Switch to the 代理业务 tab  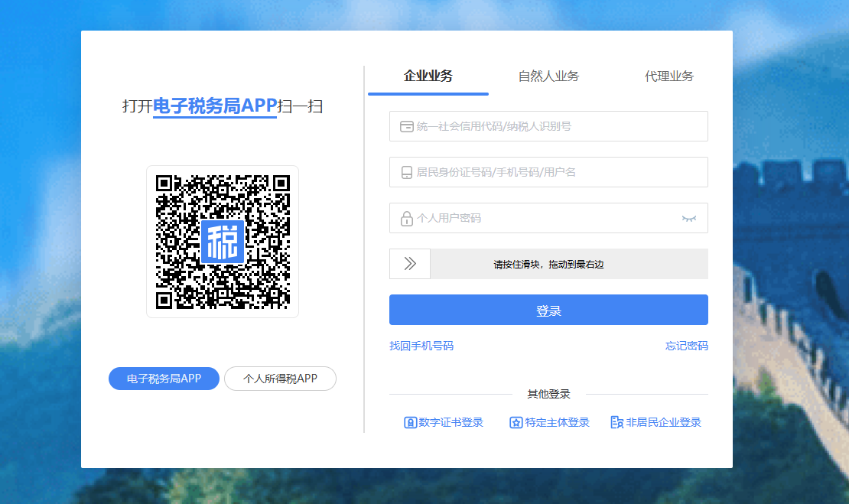[669, 76]
